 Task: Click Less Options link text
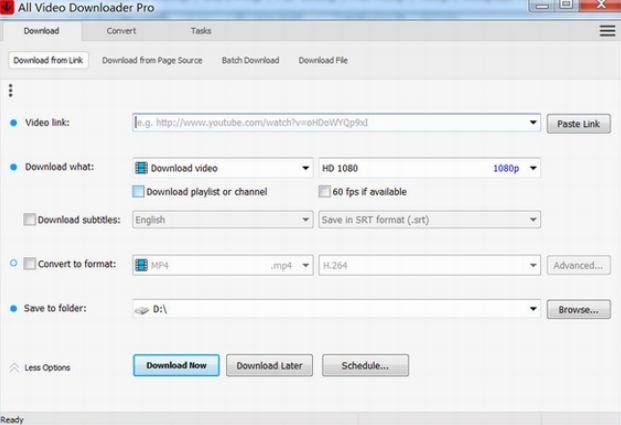47,368
